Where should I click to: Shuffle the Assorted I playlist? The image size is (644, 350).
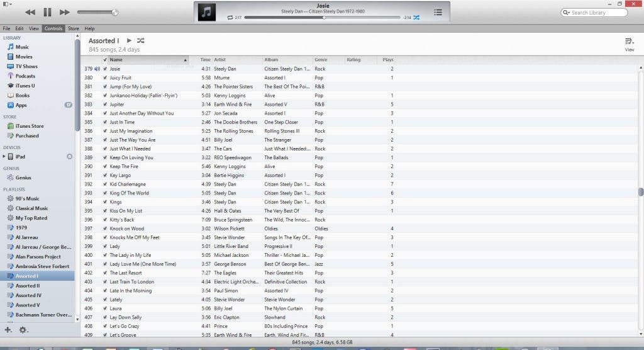tap(141, 40)
